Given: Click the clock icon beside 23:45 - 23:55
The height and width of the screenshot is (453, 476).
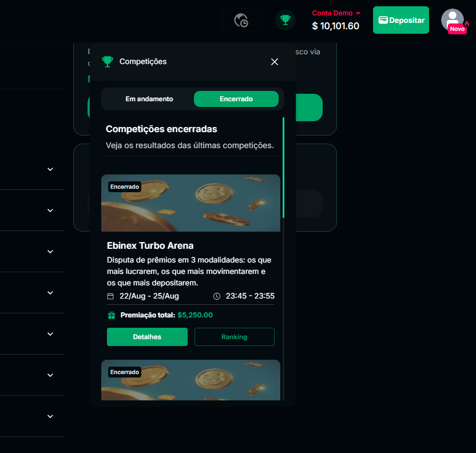Looking at the screenshot, I should tap(217, 296).
